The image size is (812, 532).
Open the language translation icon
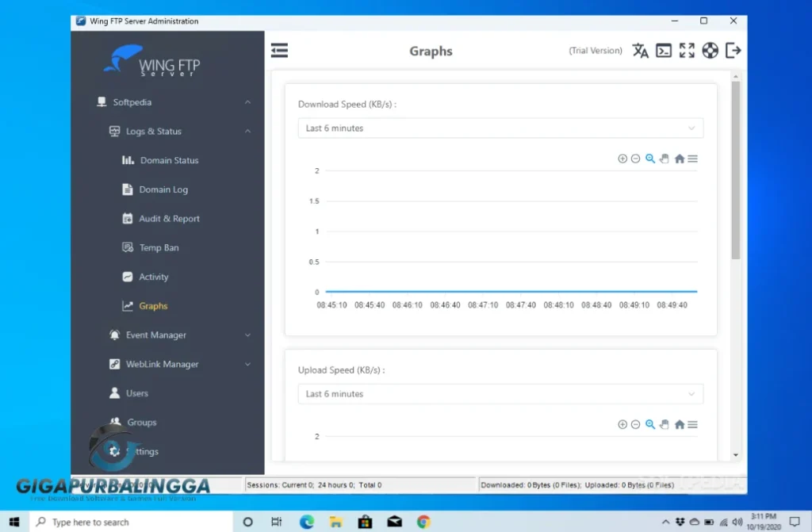coord(640,51)
